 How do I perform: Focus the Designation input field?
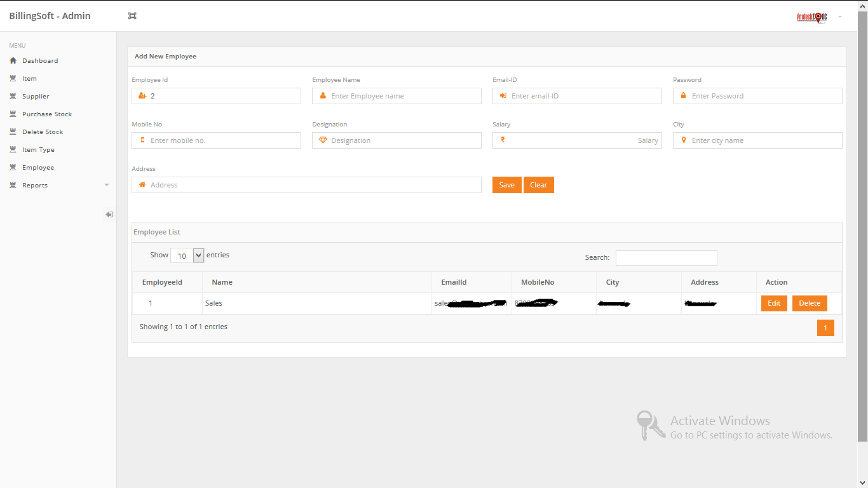point(397,140)
